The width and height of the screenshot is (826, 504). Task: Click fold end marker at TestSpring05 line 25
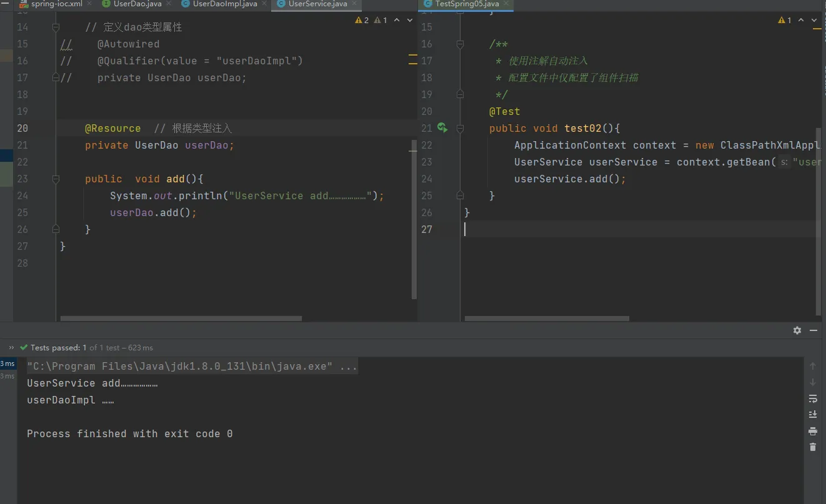click(x=460, y=195)
